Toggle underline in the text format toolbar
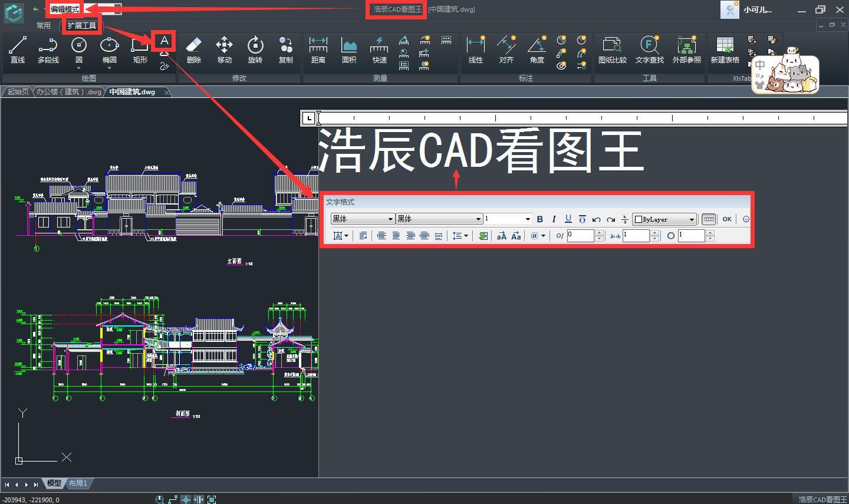Viewport: 849px width, 504px height. click(x=568, y=219)
